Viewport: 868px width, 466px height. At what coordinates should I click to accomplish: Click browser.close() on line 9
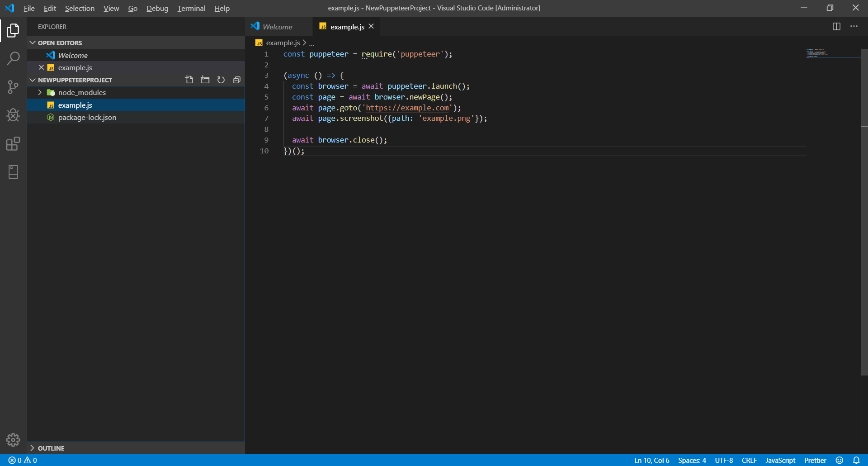pos(350,140)
